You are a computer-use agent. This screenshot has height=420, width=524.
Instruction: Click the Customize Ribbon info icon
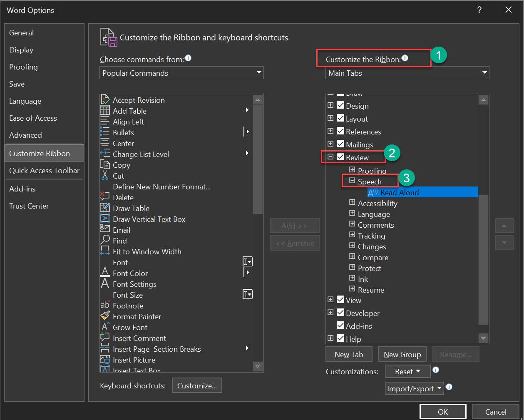[405, 58]
